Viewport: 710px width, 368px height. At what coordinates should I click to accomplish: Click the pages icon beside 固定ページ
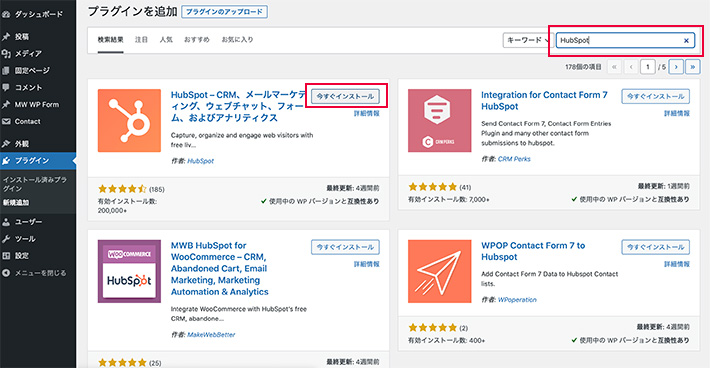[x=6, y=71]
